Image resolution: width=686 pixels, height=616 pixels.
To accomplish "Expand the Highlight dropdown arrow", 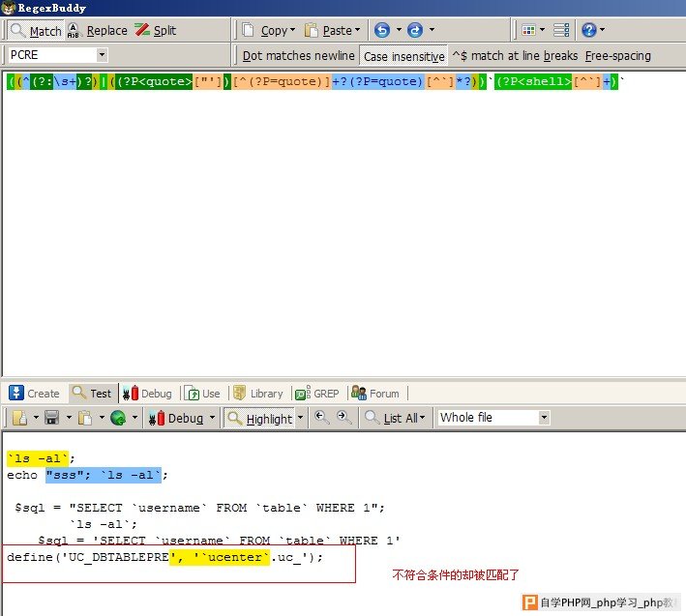I will tap(300, 418).
